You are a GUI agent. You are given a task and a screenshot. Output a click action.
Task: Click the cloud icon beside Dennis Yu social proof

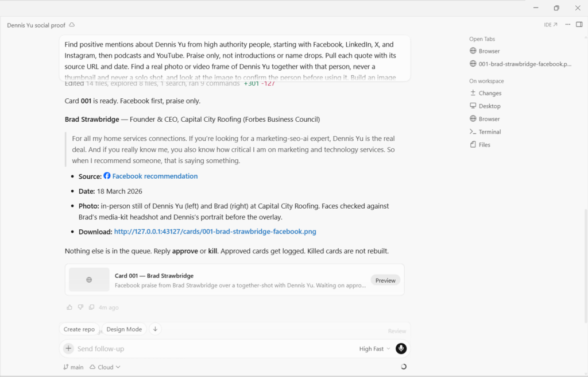(72, 25)
